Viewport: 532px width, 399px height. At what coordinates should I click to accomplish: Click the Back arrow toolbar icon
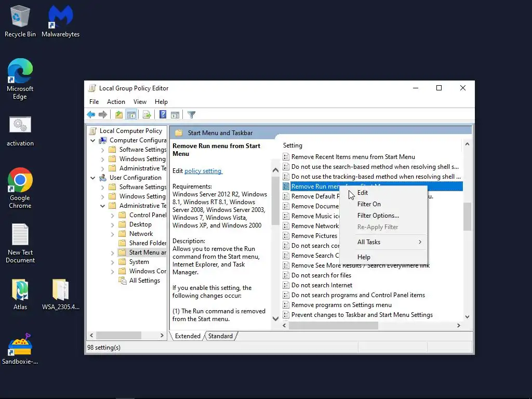pyautogui.click(x=91, y=115)
